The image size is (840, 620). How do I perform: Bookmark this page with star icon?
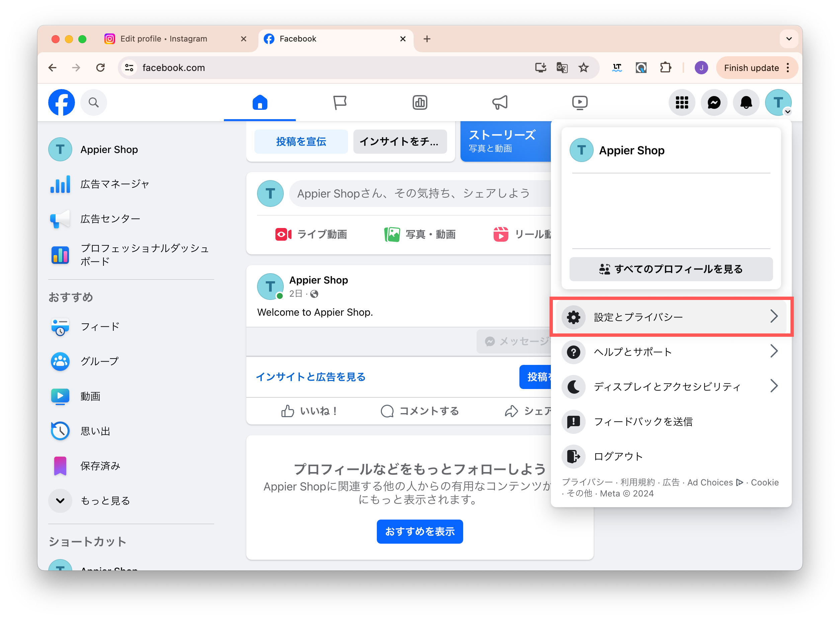tap(583, 68)
